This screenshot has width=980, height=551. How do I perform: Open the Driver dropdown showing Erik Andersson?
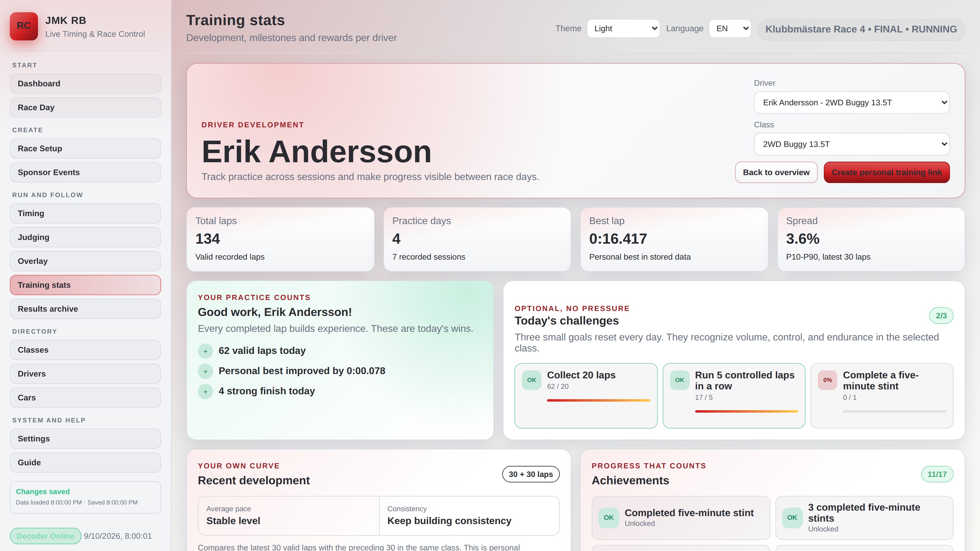(852, 103)
